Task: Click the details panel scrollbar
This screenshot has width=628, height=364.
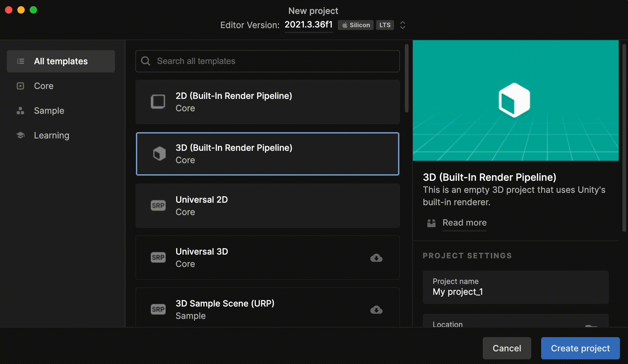Action: tap(624, 138)
